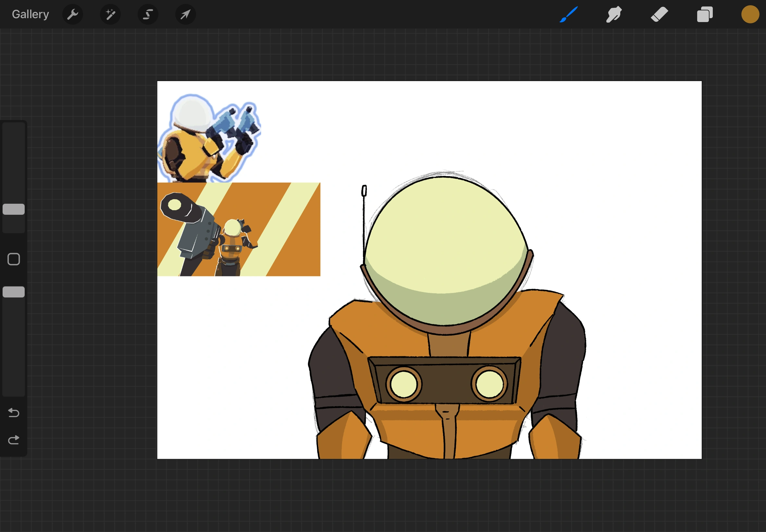Open the Selection tool

pos(148,14)
